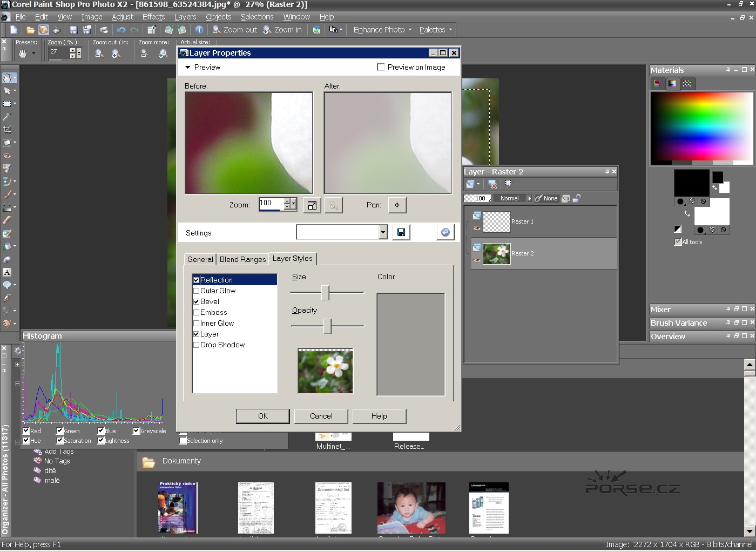
Task: Toggle visibility eye of Raster 1 layer
Action: 476,228
